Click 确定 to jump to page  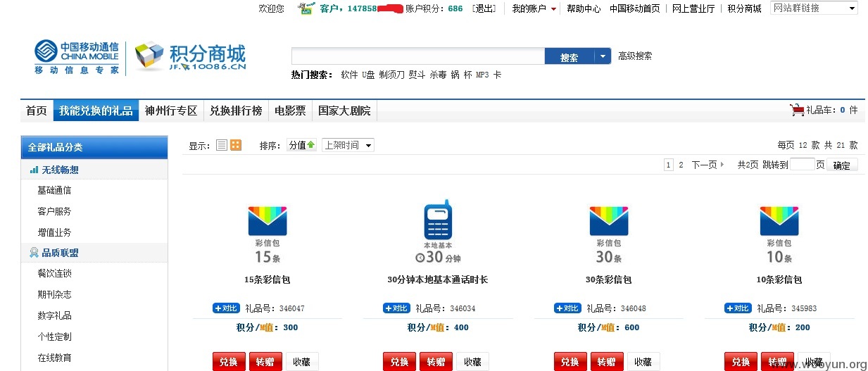coord(841,165)
